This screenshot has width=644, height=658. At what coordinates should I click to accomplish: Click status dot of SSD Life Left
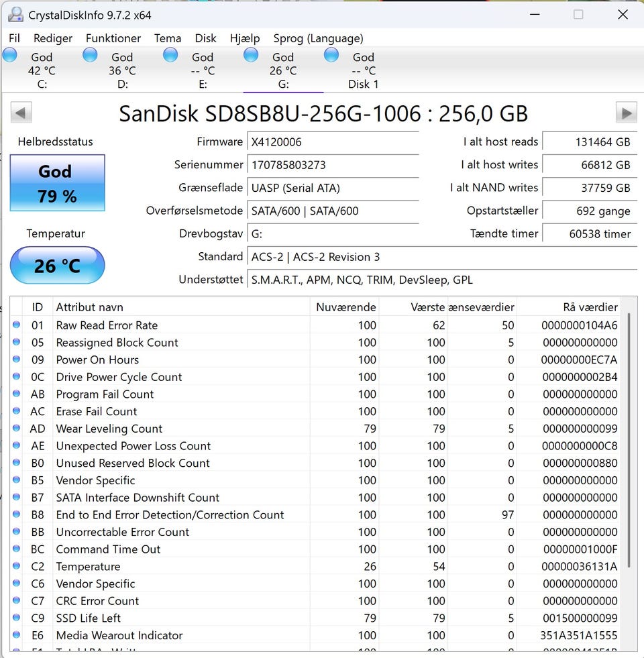point(16,617)
